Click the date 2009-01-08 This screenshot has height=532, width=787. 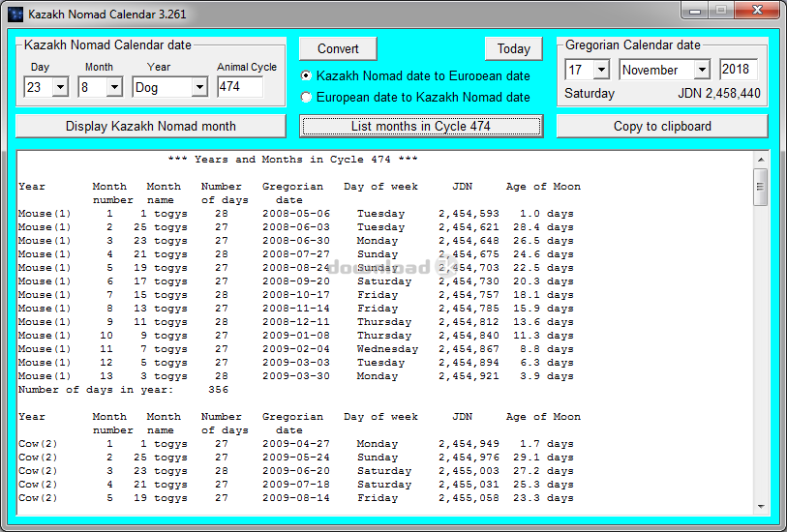(296, 336)
